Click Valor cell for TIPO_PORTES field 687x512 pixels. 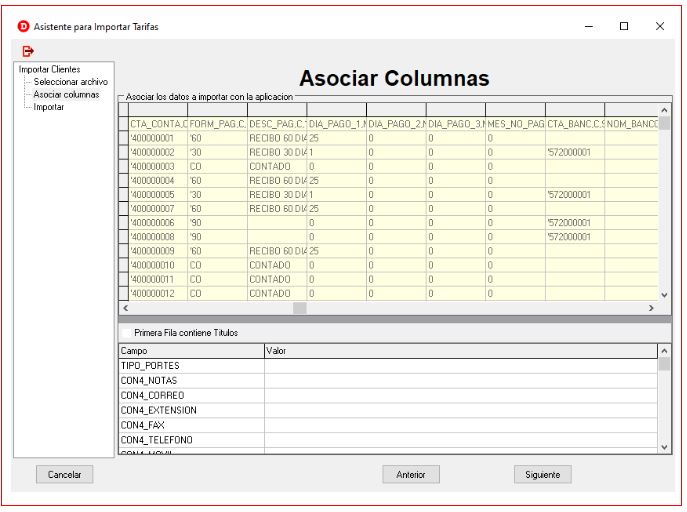(x=460, y=366)
